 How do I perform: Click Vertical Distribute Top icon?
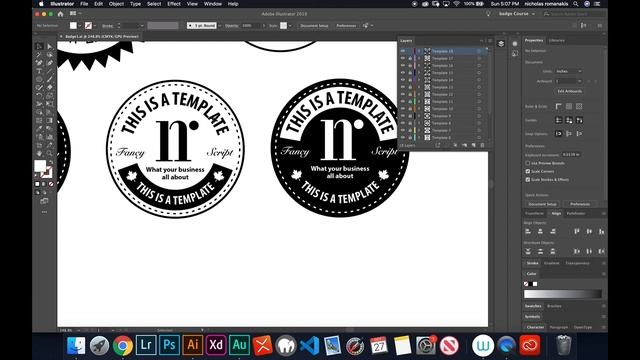528,251
